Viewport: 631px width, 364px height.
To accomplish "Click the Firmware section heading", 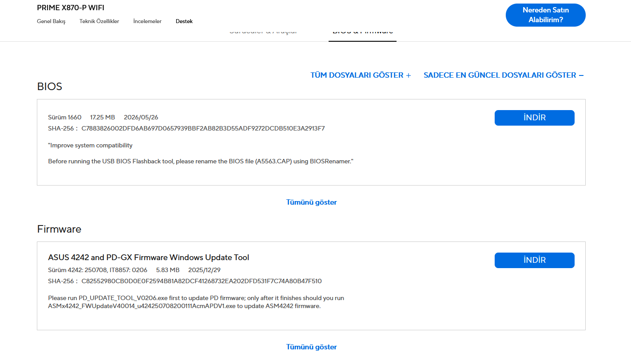I will (x=59, y=229).
